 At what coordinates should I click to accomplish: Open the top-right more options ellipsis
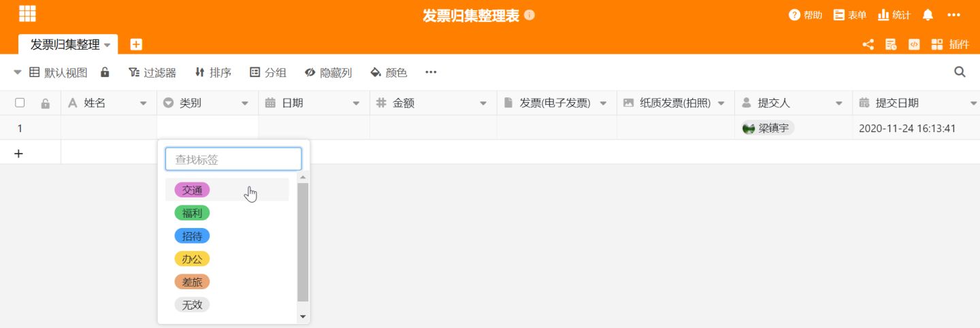pyautogui.click(x=953, y=15)
